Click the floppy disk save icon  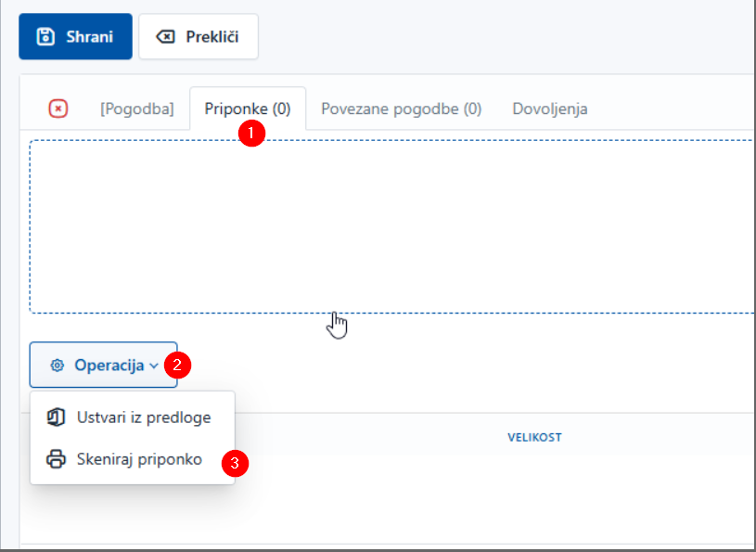pos(45,37)
